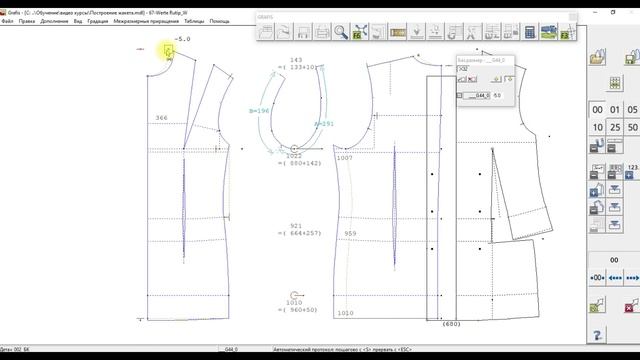This screenshot has width=640, height=360.
Task: Select step value 10
Action: [x=597, y=127]
